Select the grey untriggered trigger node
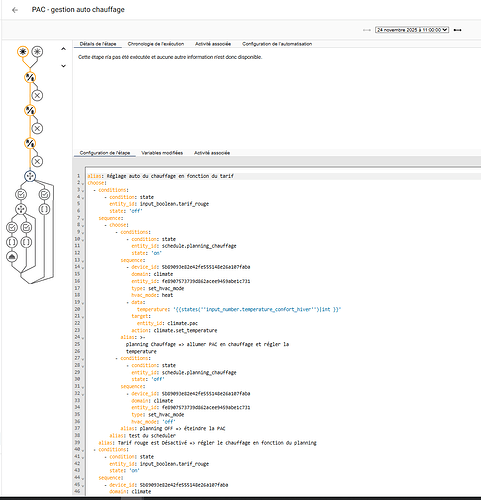The height and width of the screenshot is (500, 481). 37,52
